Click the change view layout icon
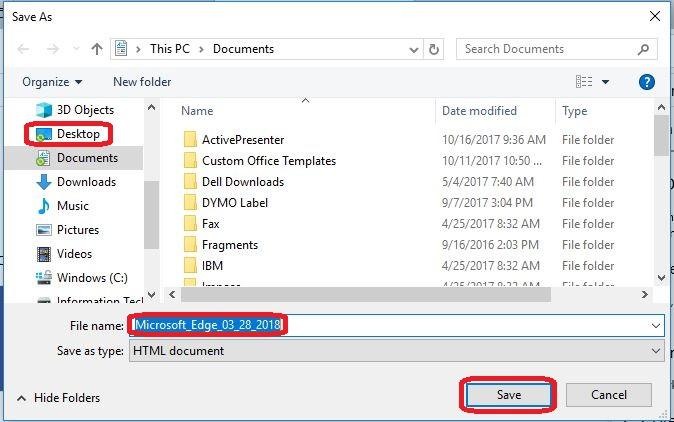Image resolution: width=674 pixels, height=422 pixels. tap(584, 82)
